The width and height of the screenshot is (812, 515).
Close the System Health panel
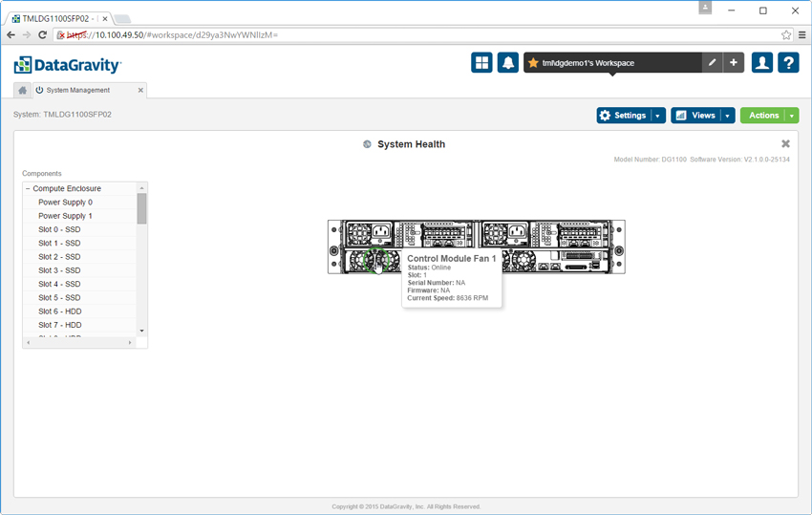[x=785, y=143]
